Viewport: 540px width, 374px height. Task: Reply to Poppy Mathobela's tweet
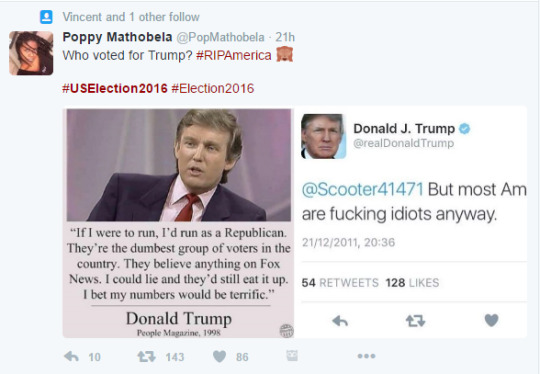[x=72, y=357]
